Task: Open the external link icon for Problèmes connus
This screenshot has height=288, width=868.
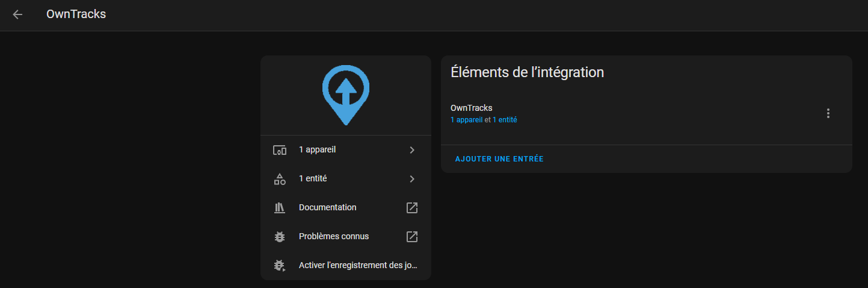Action: point(412,237)
